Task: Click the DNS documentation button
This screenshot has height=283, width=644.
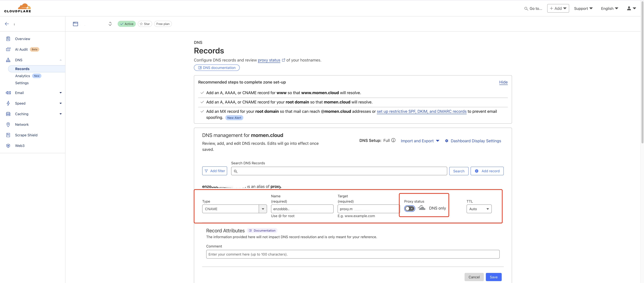Action: (217, 68)
